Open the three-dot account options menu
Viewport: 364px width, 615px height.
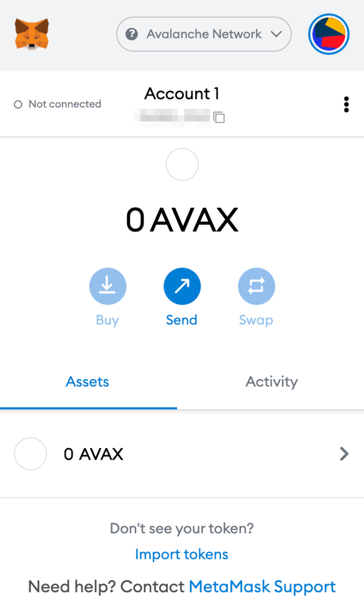pos(346,104)
